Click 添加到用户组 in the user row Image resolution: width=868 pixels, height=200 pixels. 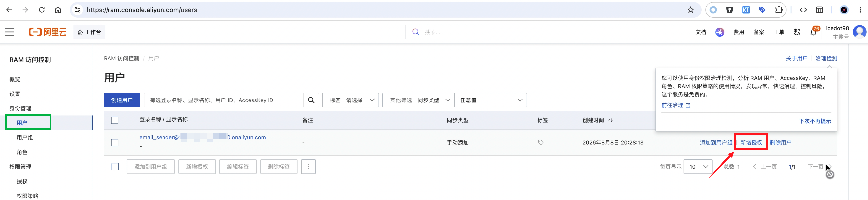click(716, 142)
